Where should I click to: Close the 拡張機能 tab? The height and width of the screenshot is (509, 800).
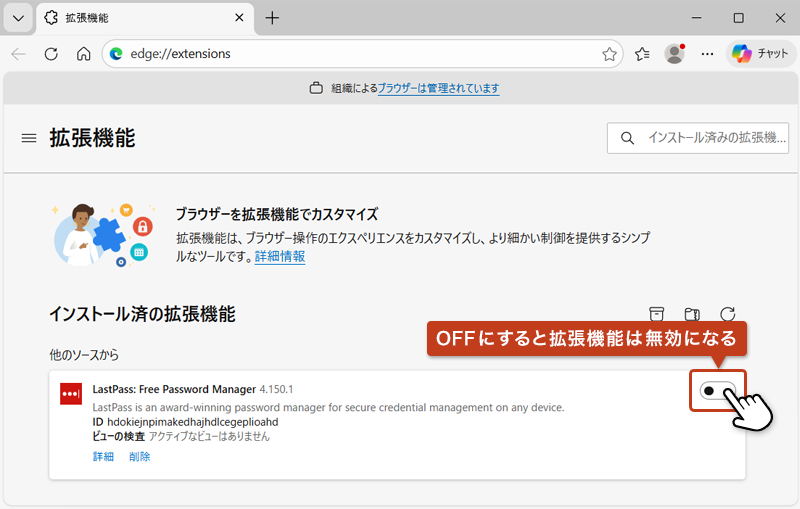coord(239,18)
